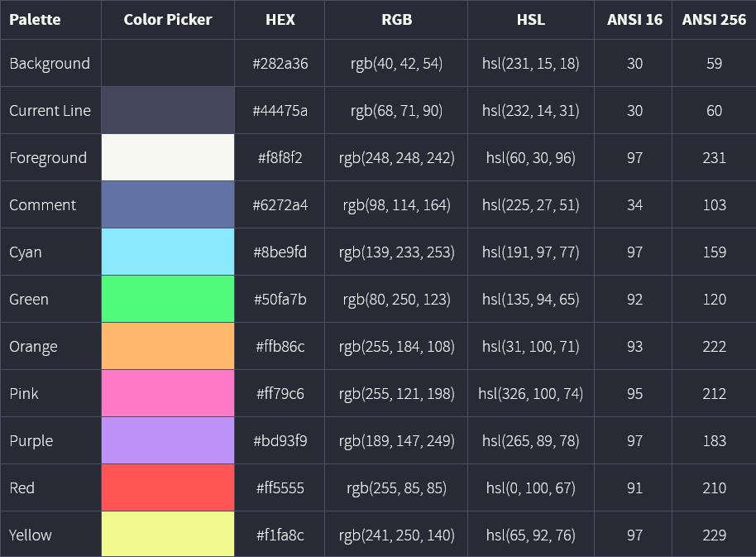This screenshot has height=557, width=756.
Task: Open the Orange color picker swatch
Action: click(x=168, y=346)
